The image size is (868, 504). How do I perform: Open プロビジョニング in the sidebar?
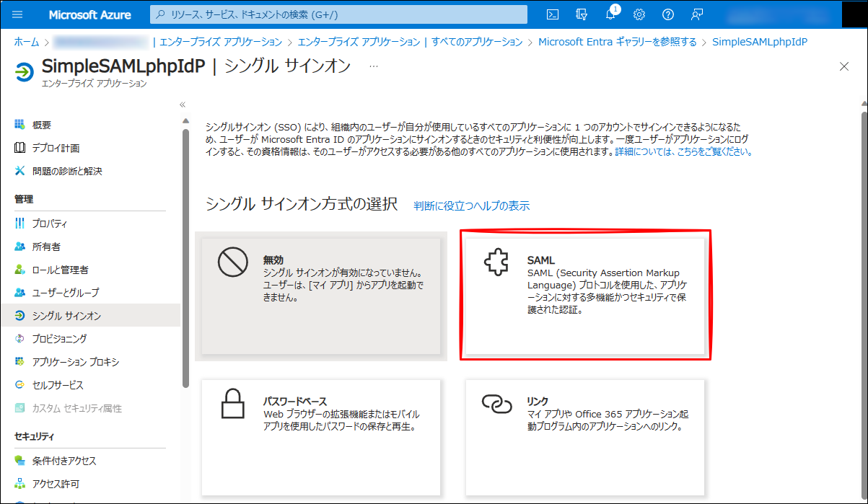(x=59, y=339)
